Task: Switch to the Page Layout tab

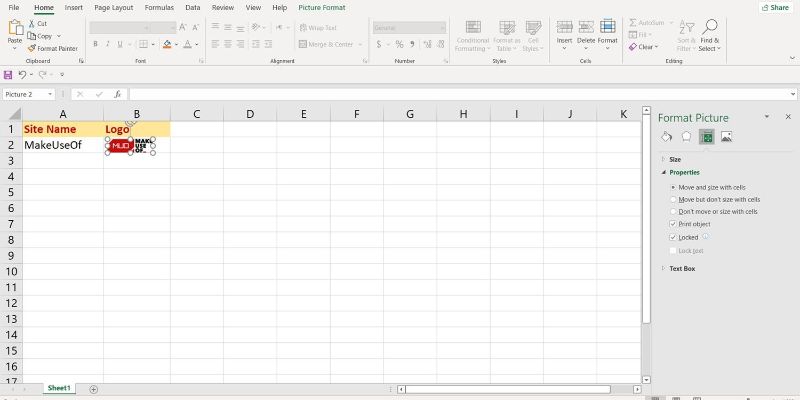Action: click(x=115, y=7)
